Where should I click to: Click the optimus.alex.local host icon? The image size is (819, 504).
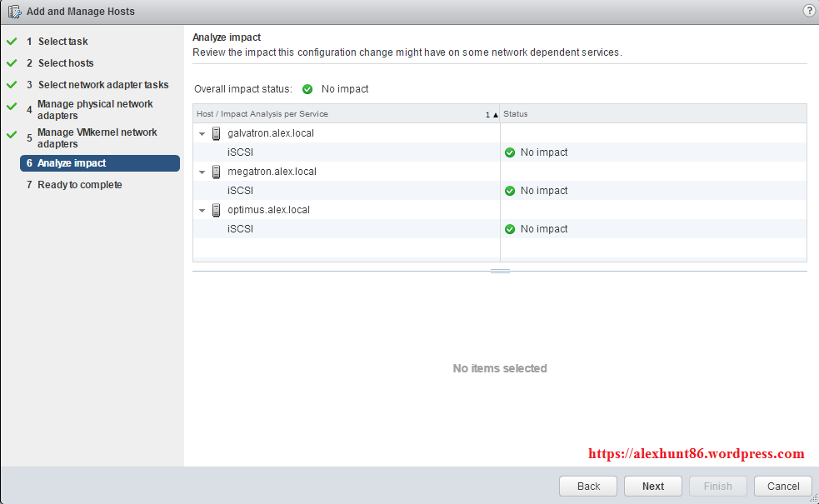pos(217,210)
